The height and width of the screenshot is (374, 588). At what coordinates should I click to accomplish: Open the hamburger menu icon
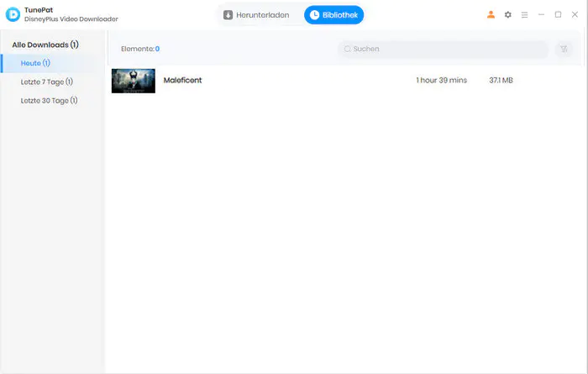[524, 14]
